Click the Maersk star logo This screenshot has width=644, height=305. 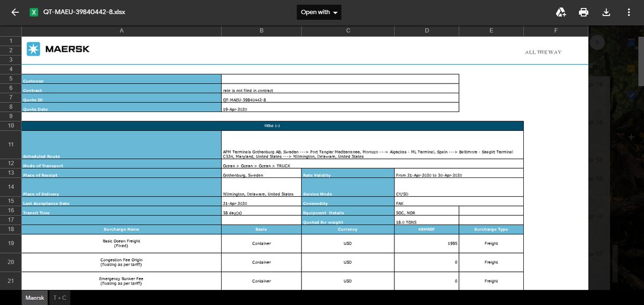[33, 49]
